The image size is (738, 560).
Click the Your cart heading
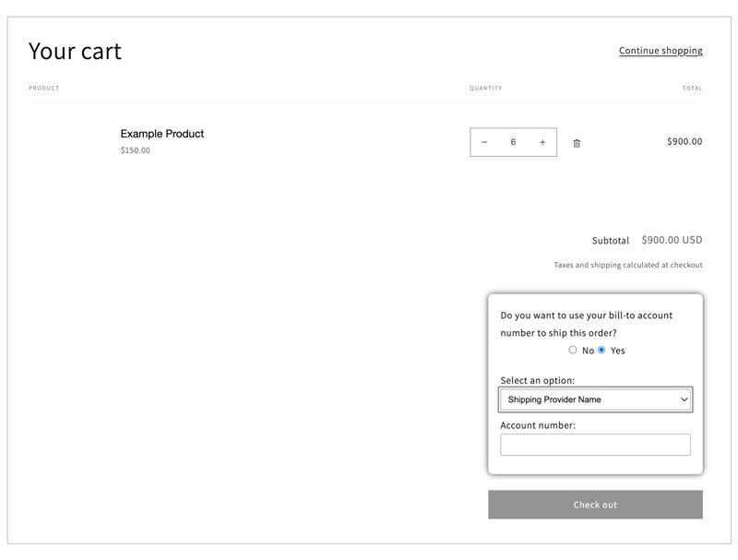pyautogui.click(x=75, y=51)
